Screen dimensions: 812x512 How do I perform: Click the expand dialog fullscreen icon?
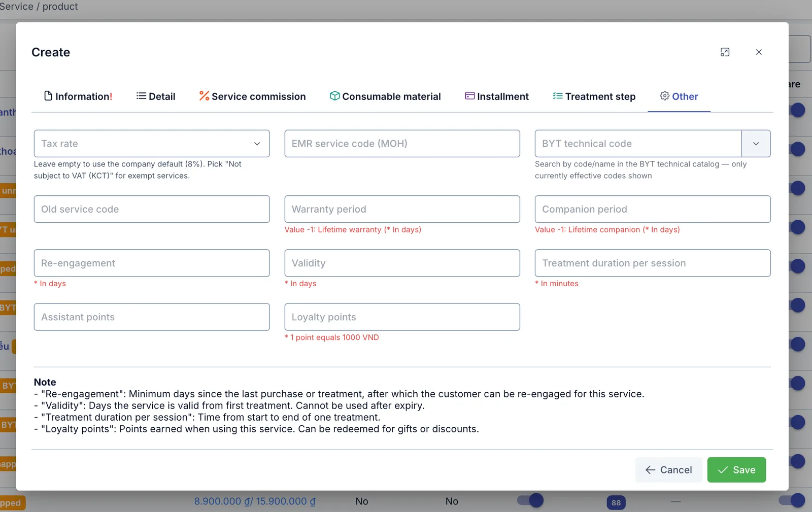click(x=725, y=52)
